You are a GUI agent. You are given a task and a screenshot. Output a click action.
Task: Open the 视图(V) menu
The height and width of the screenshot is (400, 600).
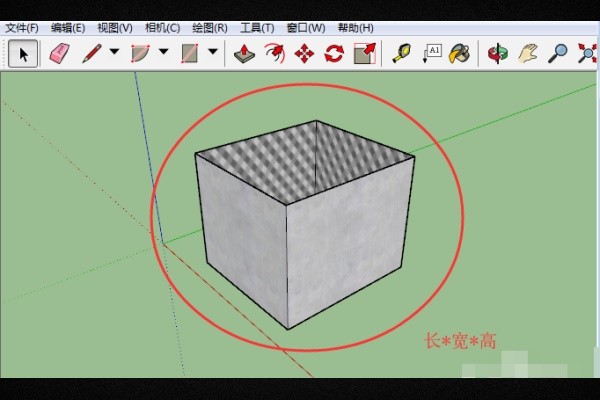tap(115, 28)
